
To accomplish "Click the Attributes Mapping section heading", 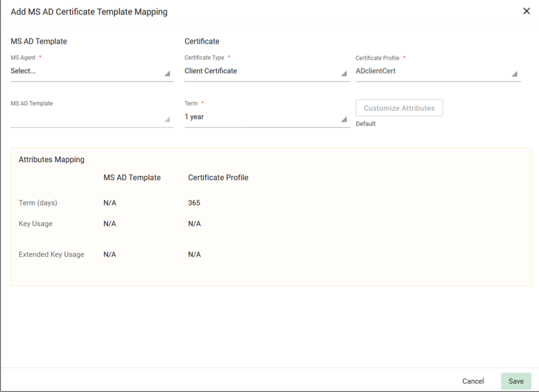I will click(51, 160).
